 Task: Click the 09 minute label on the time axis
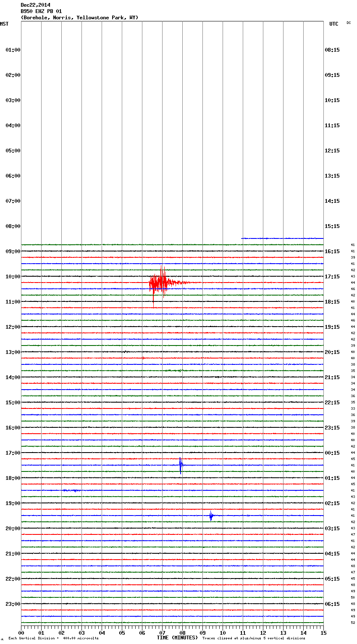[x=202, y=633]
